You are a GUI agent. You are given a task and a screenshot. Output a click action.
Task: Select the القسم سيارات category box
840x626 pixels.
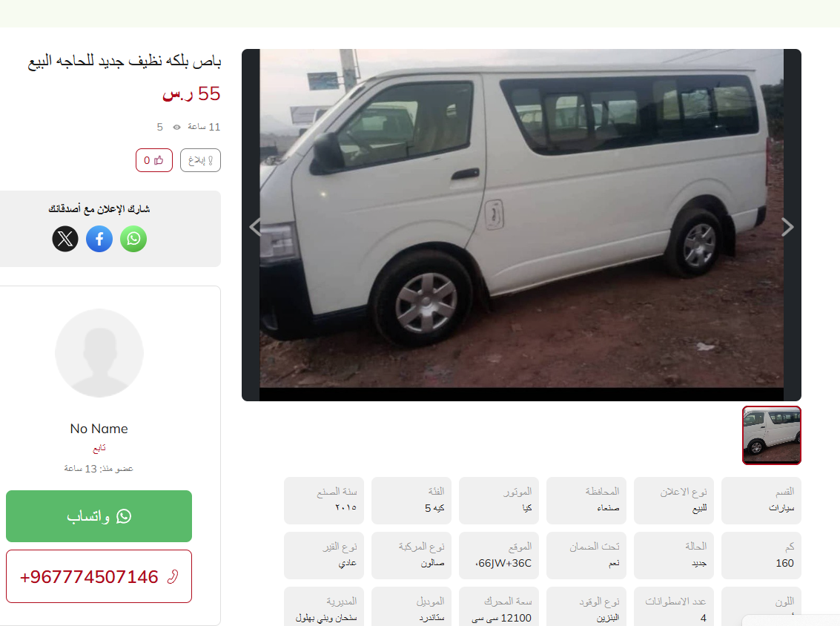pos(761,501)
